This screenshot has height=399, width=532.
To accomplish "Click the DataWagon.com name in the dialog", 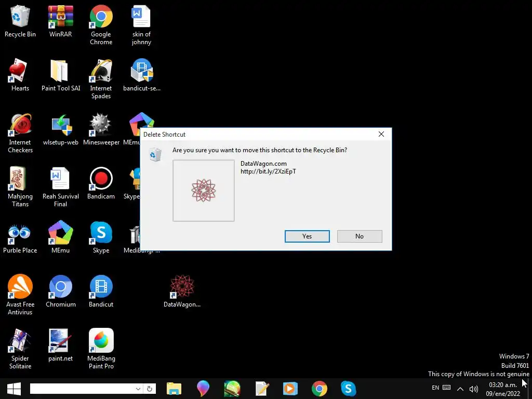I will (x=263, y=164).
